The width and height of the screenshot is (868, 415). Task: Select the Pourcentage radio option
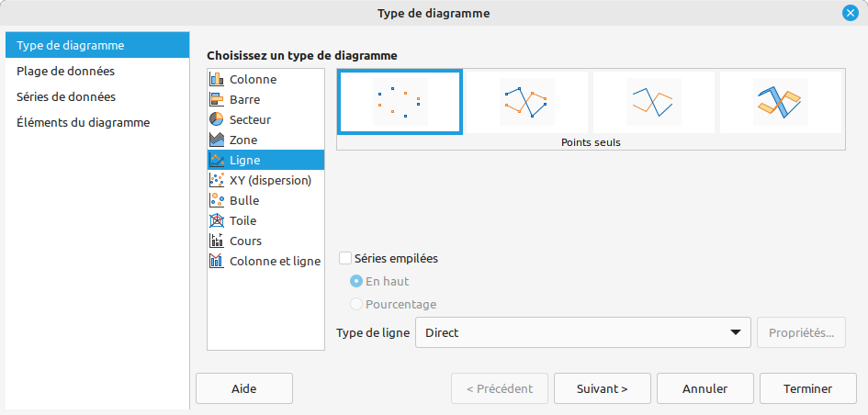(x=356, y=305)
